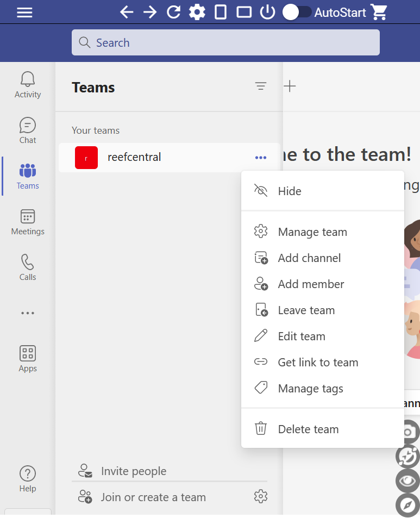Click the Help question mark icon

(28, 479)
